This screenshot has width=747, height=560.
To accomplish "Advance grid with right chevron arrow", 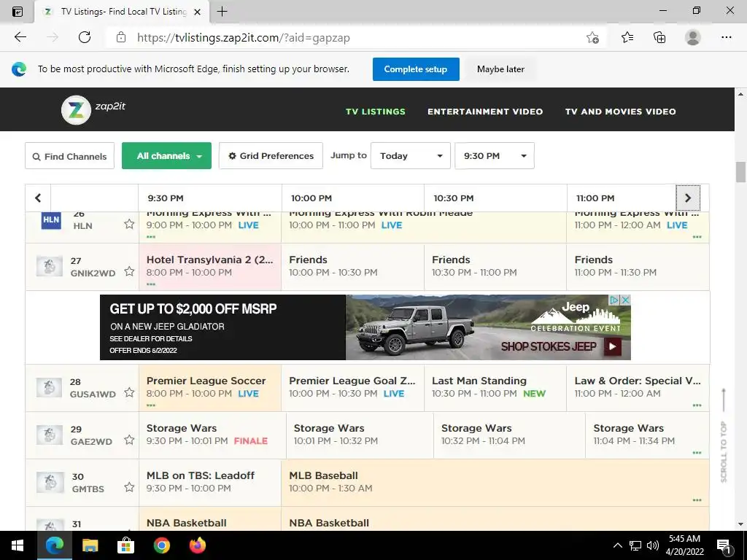I will click(688, 198).
